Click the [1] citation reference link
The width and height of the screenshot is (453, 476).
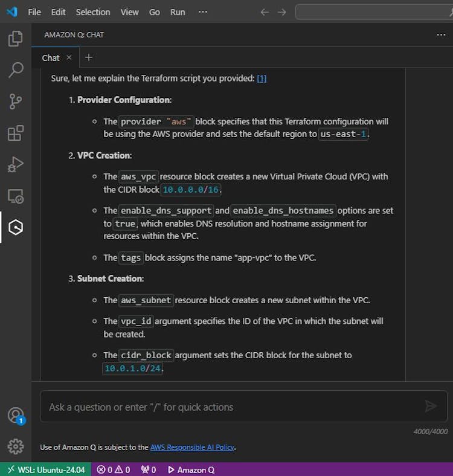(262, 79)
